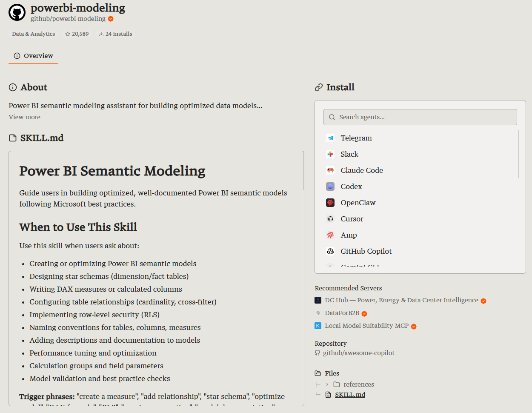Open the github/powerbi-modeling link
Screen dimensions: 532x413
point(68,19)
